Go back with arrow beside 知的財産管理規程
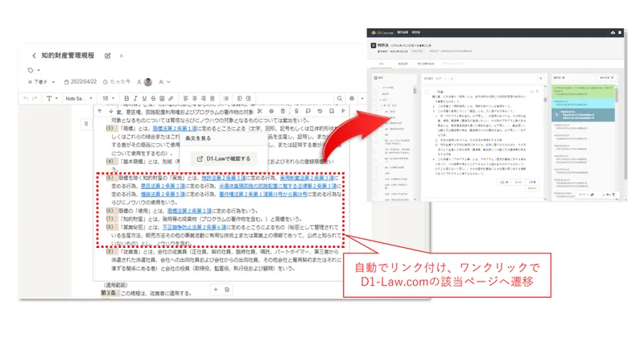Viewport: 644px width, 338px height. [x=34, y=56]
